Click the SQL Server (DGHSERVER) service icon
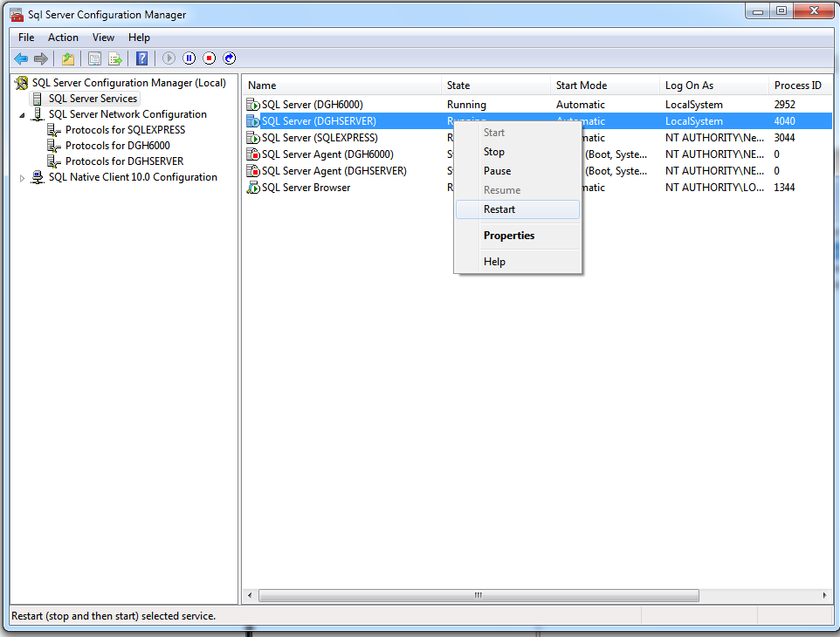The height and width of the screenshot is (637, 840). tap(253, 121)
